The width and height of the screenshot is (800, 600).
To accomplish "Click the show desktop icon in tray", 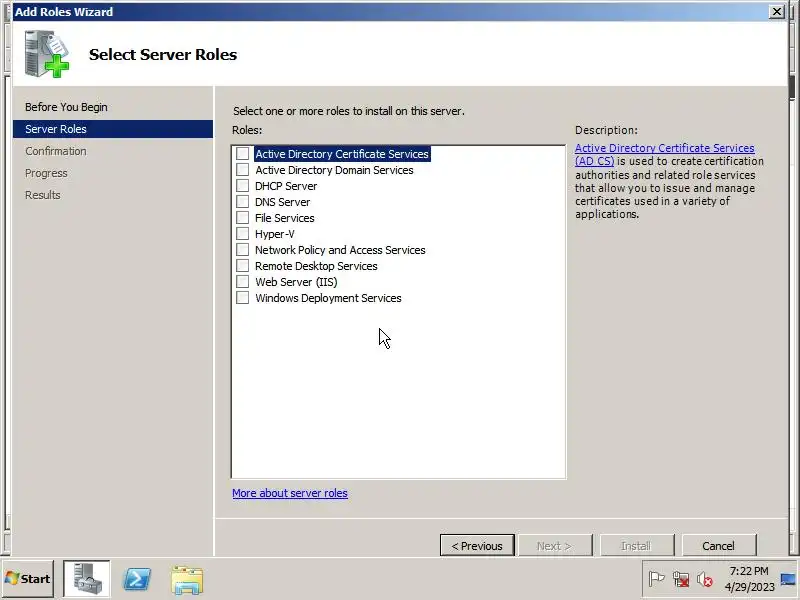I will pos(788,579).
